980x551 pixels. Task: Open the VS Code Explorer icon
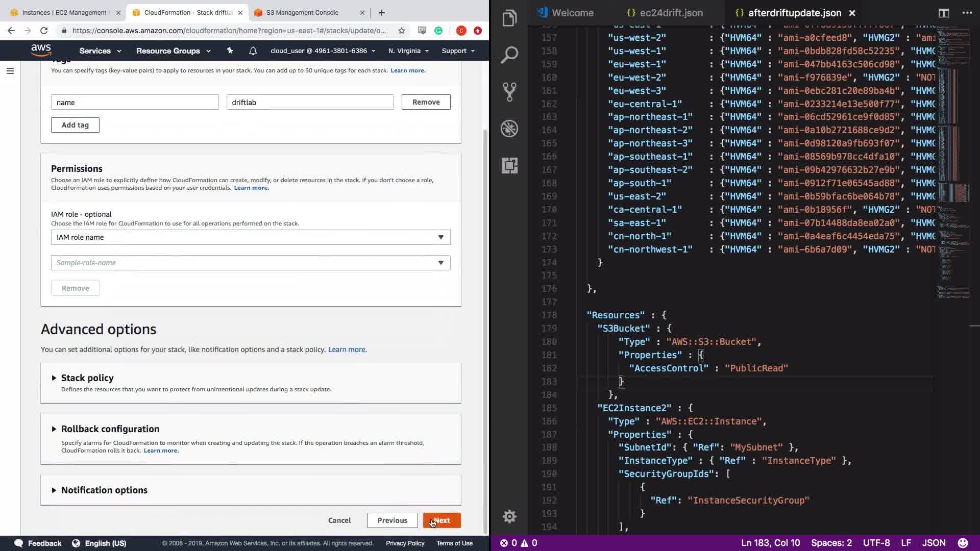tap(509, 19)
